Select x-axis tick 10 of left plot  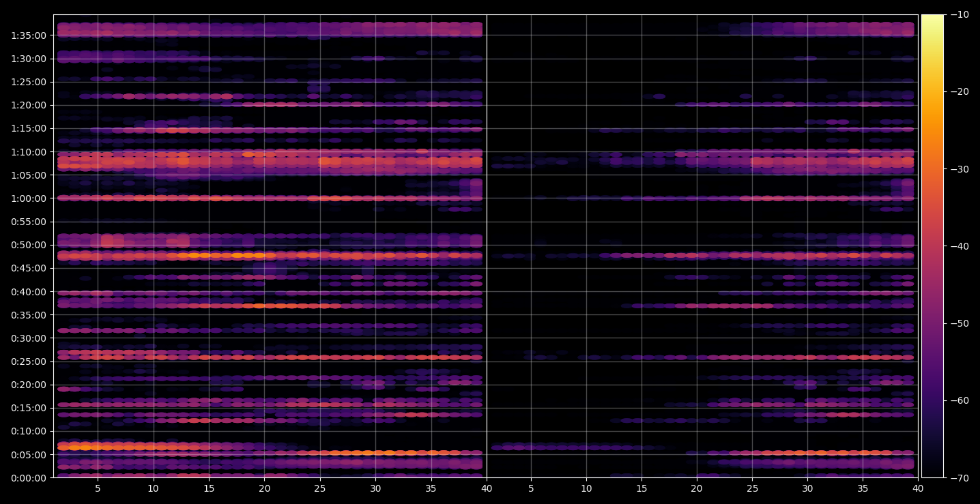click(x=154, y=488)
